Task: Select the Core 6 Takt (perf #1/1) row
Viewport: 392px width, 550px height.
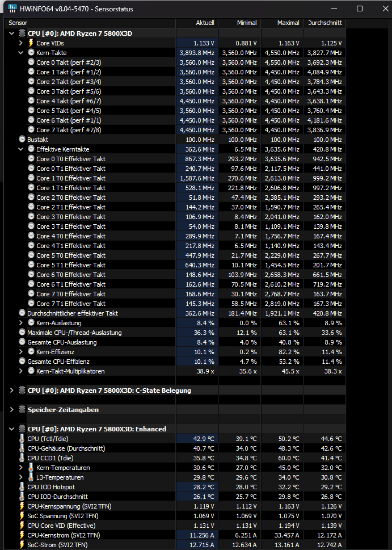Action: 175,120
